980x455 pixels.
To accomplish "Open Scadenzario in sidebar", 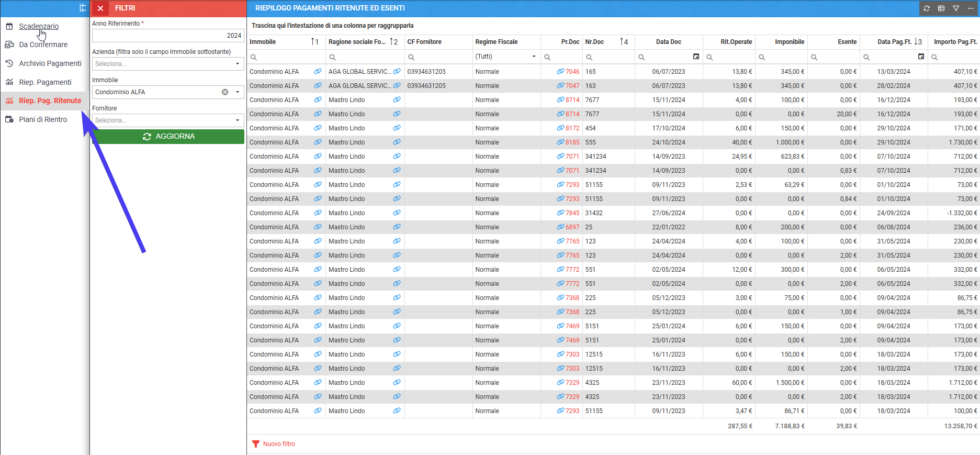I will click(x=39, y=26).
